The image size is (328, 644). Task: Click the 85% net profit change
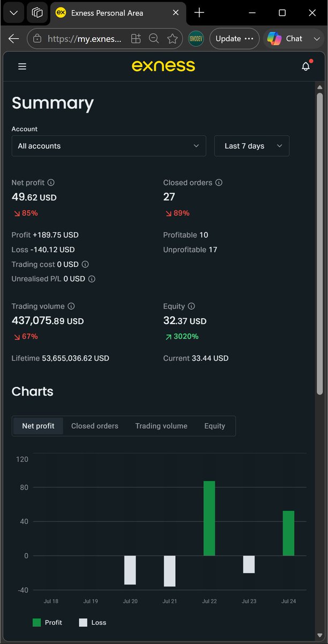coord(25,213)
